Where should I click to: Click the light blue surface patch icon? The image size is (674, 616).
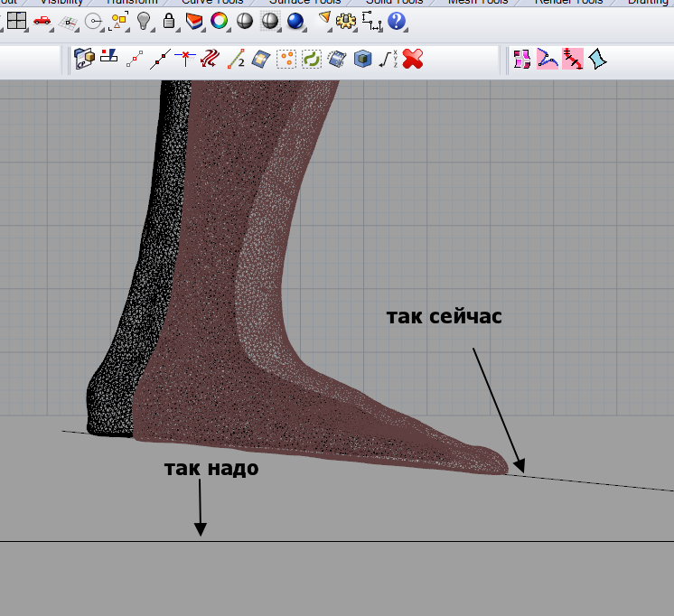[x=262, y=60]
